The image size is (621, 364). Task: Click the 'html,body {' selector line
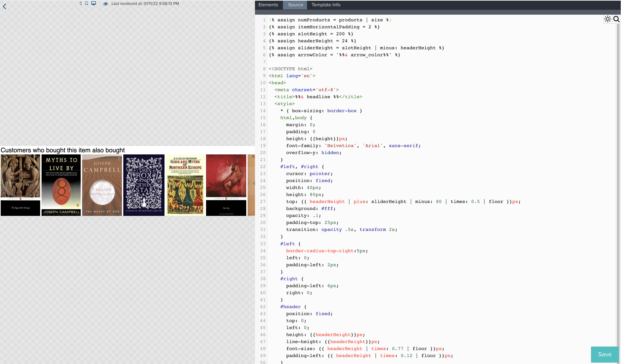pyautogui.click(x=296, y=118)
